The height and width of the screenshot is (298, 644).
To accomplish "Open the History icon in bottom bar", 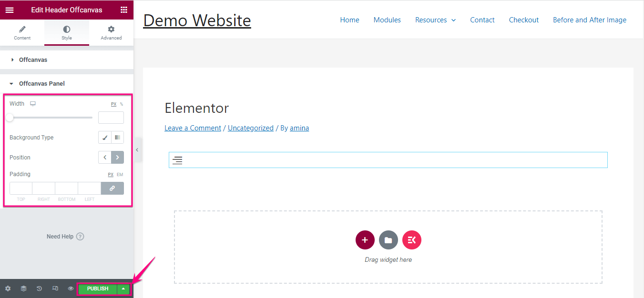I will pos(39,288).
